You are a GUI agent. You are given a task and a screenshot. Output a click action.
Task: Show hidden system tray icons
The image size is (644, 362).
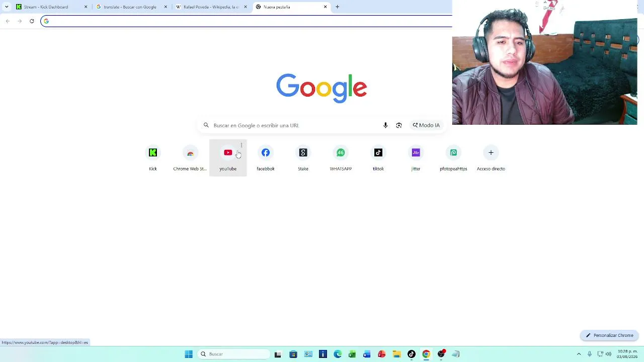(579, 354)
